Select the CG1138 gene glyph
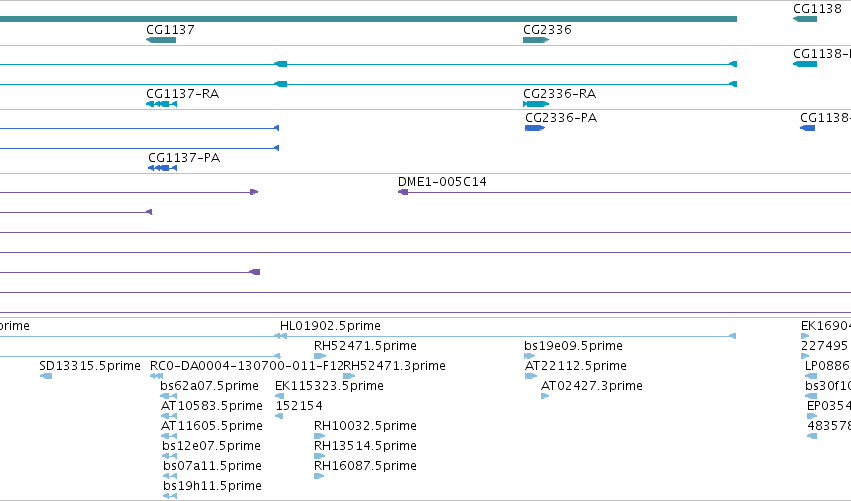Image resolution: width=851 pixels, height=501 pixels. (x=805, y=19)
